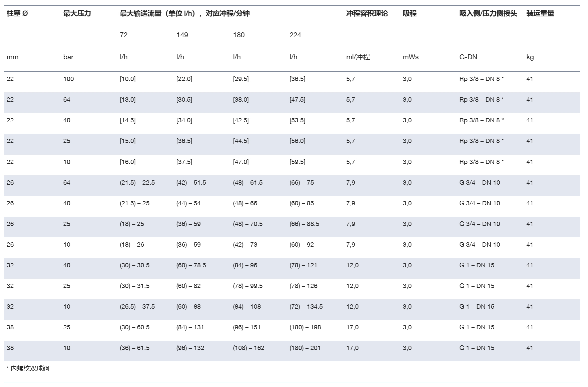Select the [36.5] flow value in 224 column
The image size is (588, 387).
298,79
